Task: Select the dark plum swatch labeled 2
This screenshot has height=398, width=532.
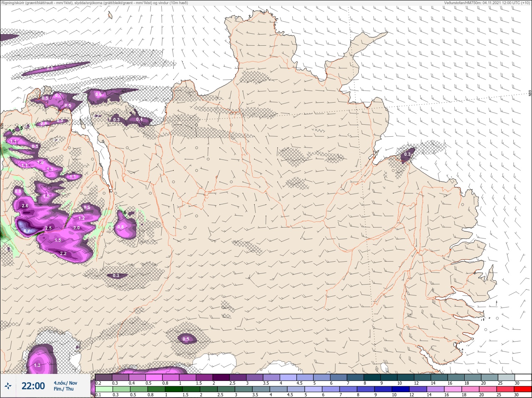Action: click(x=222, y=377)
